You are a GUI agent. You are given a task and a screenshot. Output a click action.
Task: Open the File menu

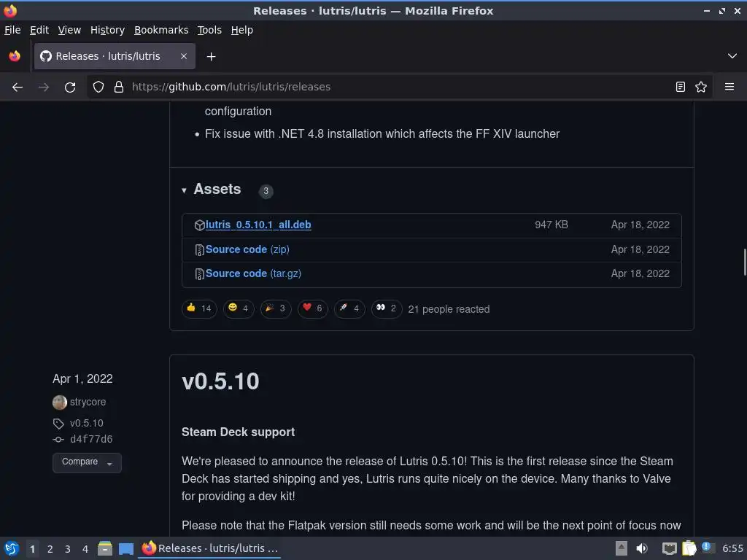12,30
